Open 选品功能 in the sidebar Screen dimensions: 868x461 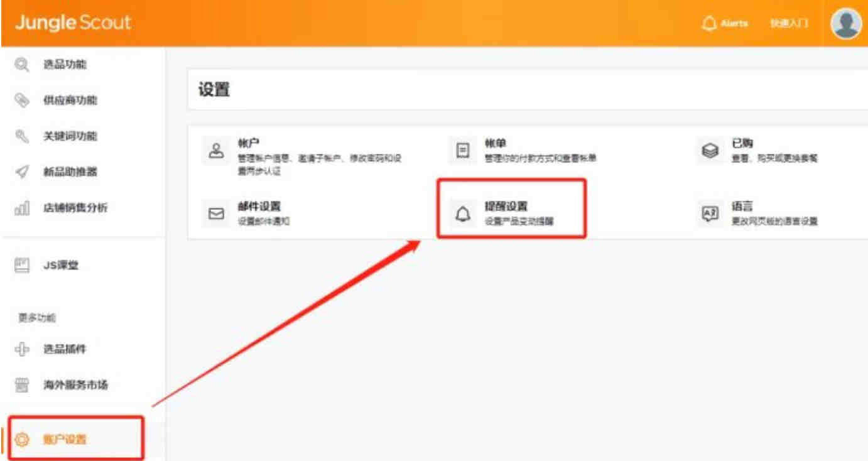[65, 64]
